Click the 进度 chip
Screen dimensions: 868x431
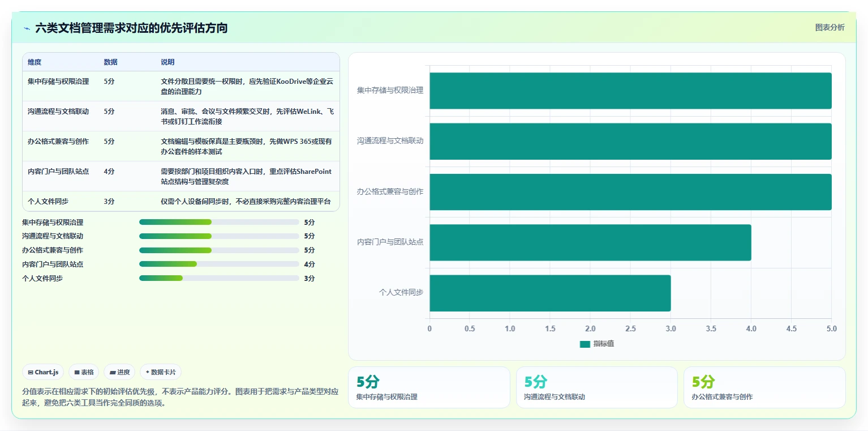119,372
